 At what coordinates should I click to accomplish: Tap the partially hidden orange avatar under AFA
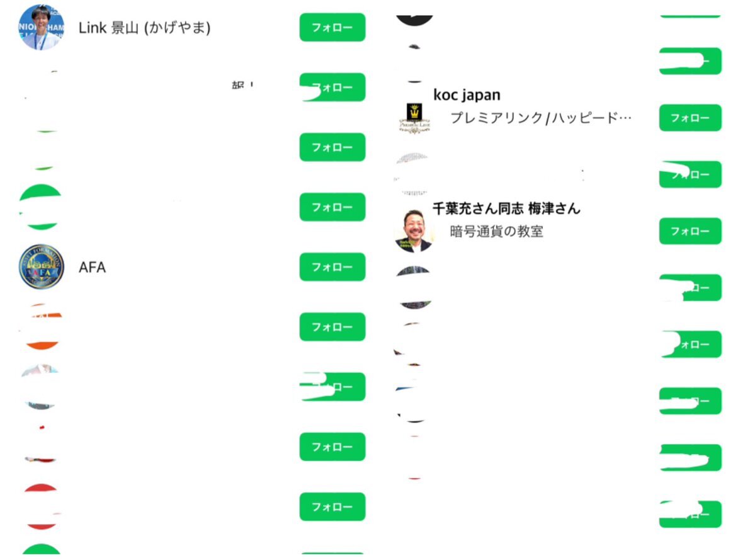point(42,327)
